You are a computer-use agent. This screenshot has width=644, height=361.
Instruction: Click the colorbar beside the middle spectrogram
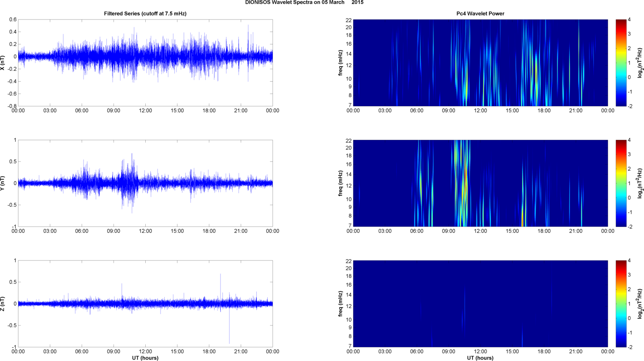click(621, 183)
